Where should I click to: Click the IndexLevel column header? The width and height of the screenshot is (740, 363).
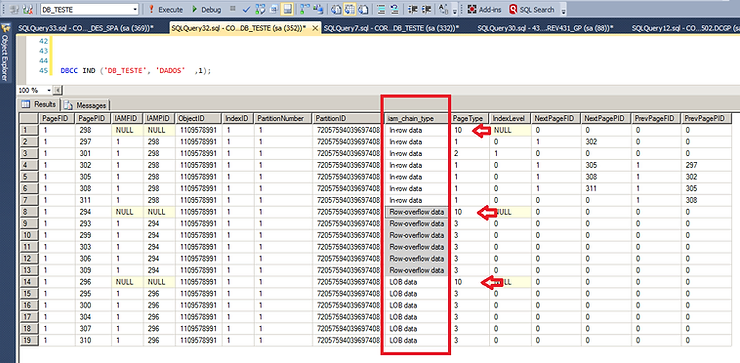coord(511,118)
